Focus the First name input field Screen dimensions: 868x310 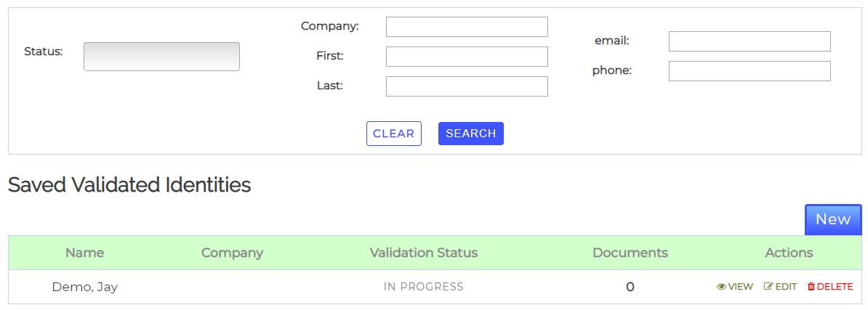coord(466,57)
